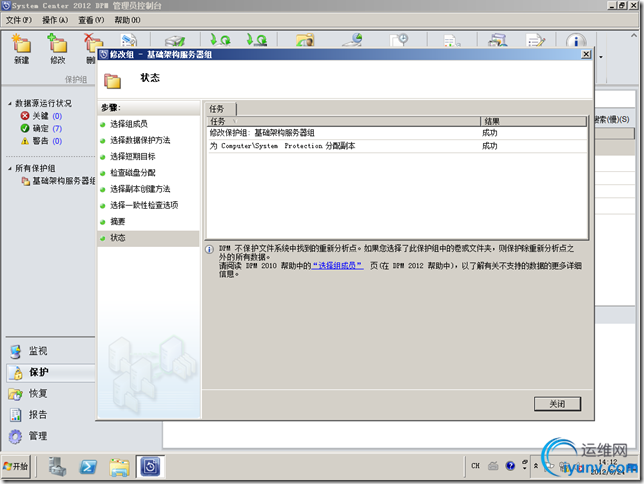This screenshot has height=484, width=644.
Task: Filter by 确定 (7) OK status
Action: (41, 129)
